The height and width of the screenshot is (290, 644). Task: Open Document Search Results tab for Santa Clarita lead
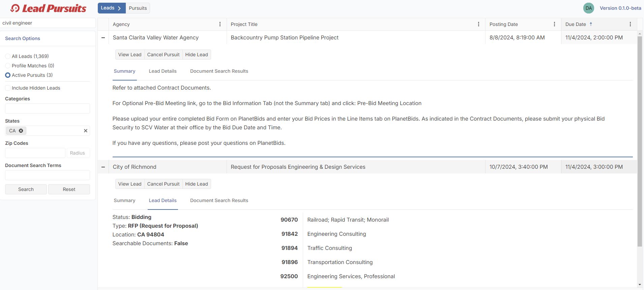pyautogui.click(x=219, y=71)
